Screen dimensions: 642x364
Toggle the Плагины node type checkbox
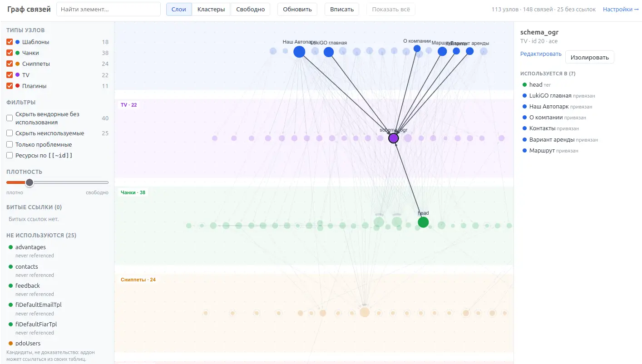pyautogui.click(x=10, y=86)
